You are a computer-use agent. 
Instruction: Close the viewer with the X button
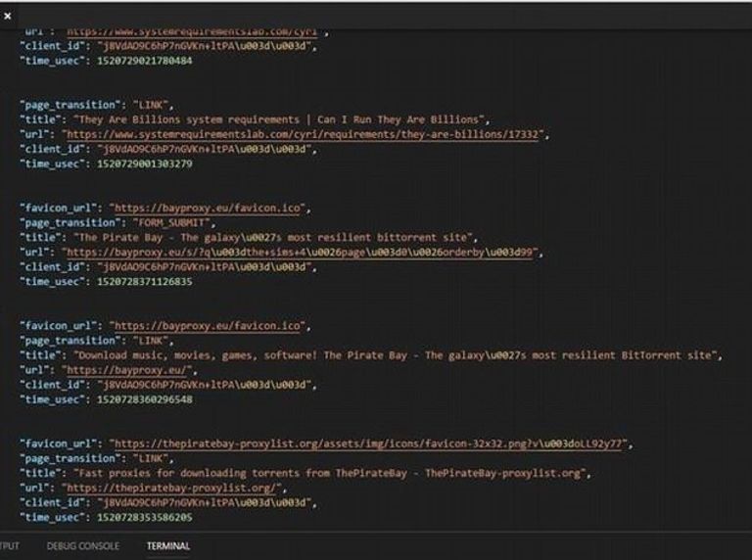point(8,16)
